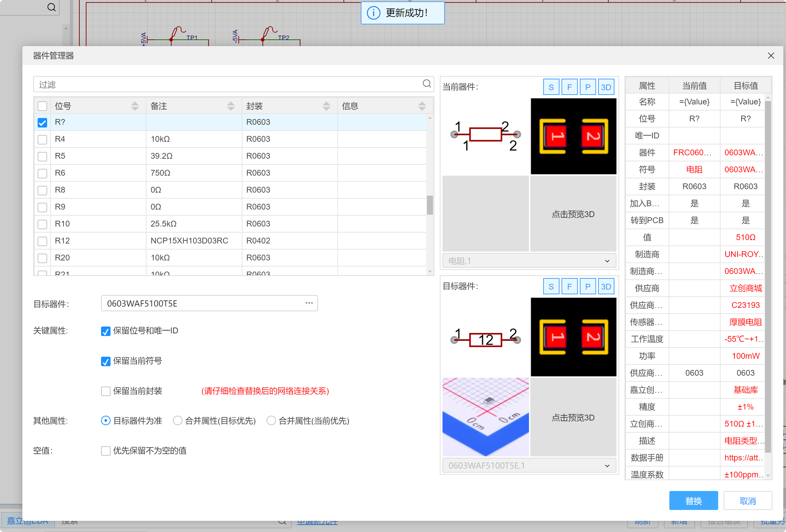Viewport: 786px width, 532px height.
Task: Expand 电阻.1 symbol dropdown
Action: click(x=607, y=261)
